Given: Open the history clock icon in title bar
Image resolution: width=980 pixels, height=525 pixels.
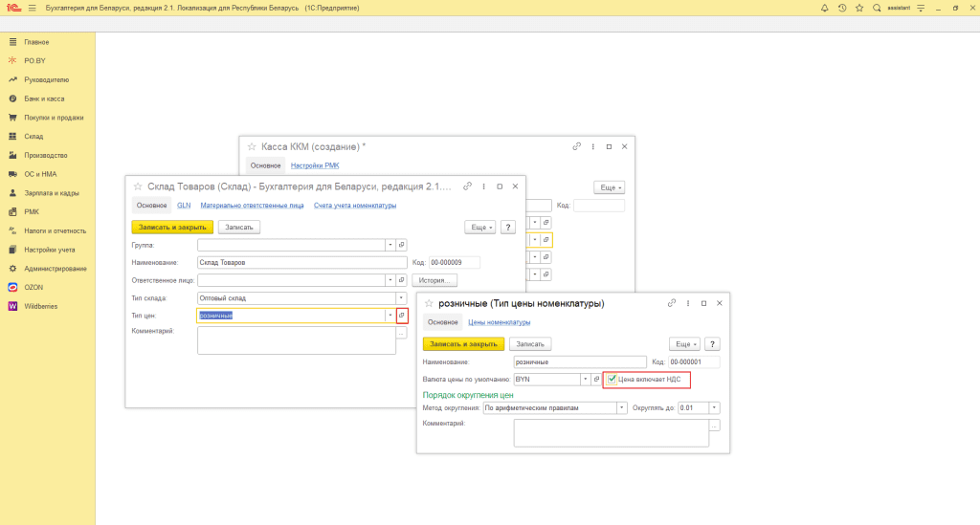Looking at the screenshot, I should click(x=842, y=8).
